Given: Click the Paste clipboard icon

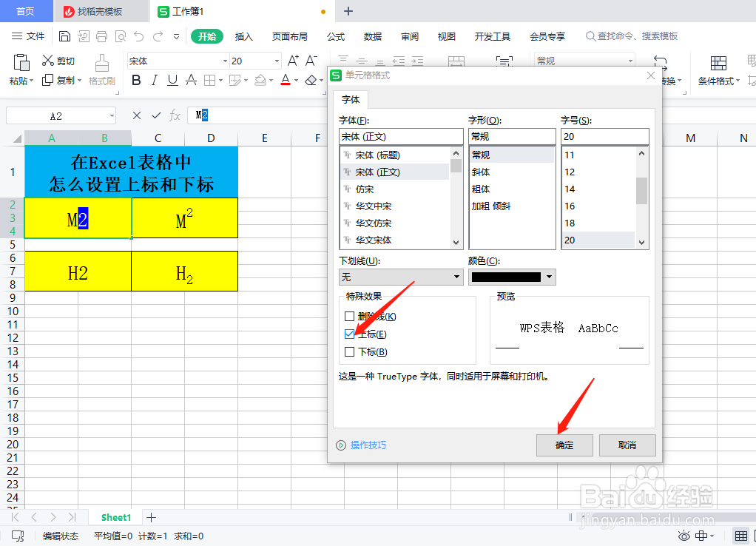Looking at the screenshot, I should 21,63.
